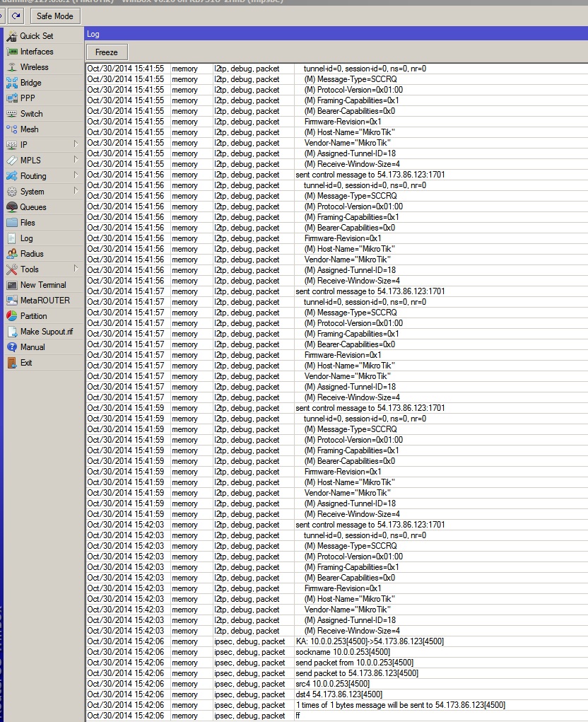Click the Wireless antenna icon
The image size is (588, 722).
[12, 67]
